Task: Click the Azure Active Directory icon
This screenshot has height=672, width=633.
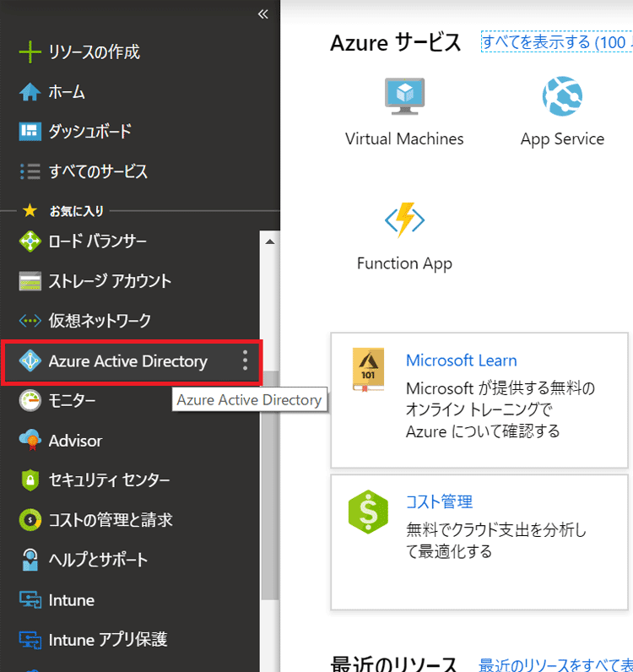Action: (x=30, y=360)
